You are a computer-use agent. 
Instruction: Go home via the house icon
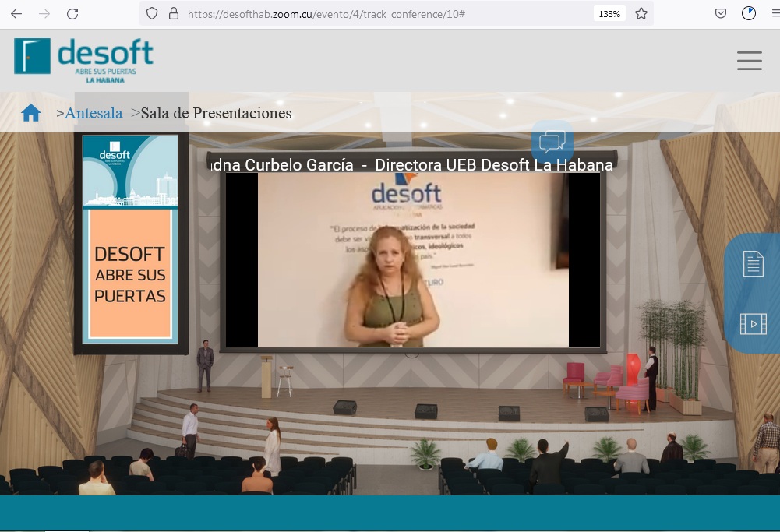[x=31, y=113]
